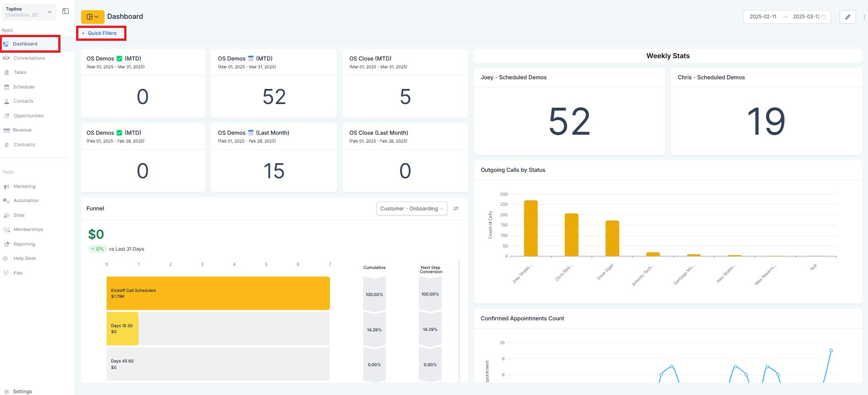868x395 pixels.
Task: Click the Funnel filter settings icon
Action: [456, 208]
